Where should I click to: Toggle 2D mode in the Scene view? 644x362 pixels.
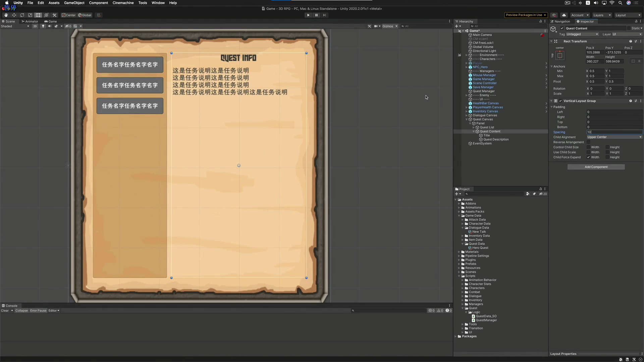click(35, 26)
